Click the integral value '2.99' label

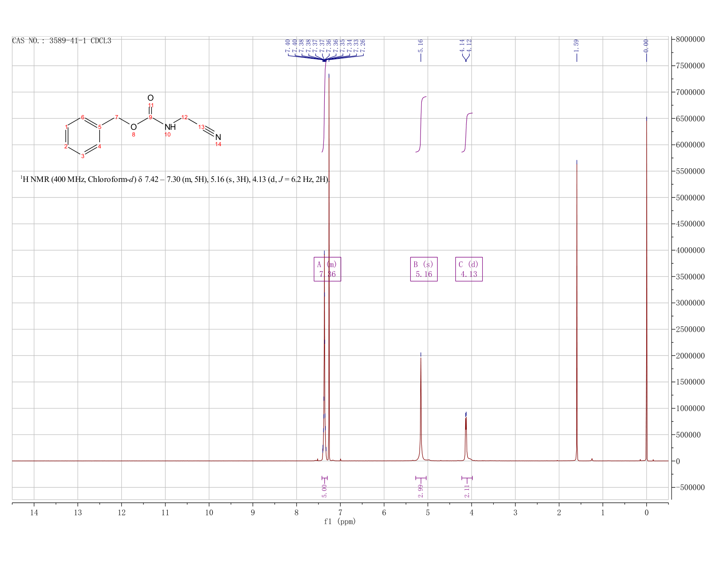[420, 491]
